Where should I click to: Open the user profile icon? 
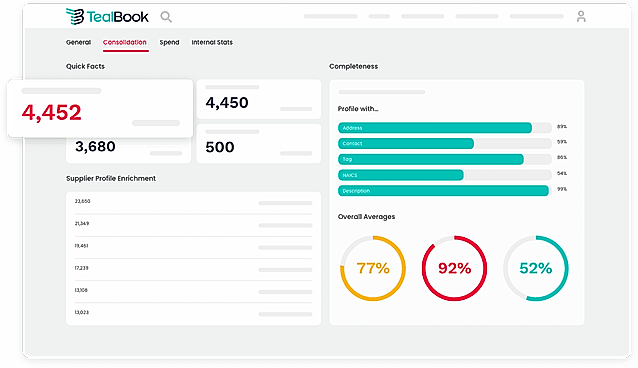pyautogui.click(x=581, y=16)
